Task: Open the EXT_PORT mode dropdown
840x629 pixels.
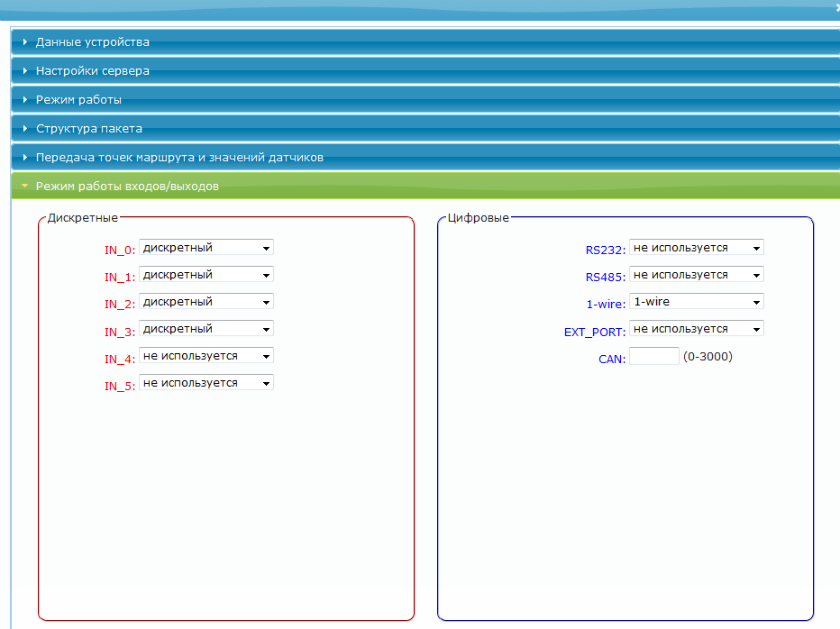Action: pos(697,329)
